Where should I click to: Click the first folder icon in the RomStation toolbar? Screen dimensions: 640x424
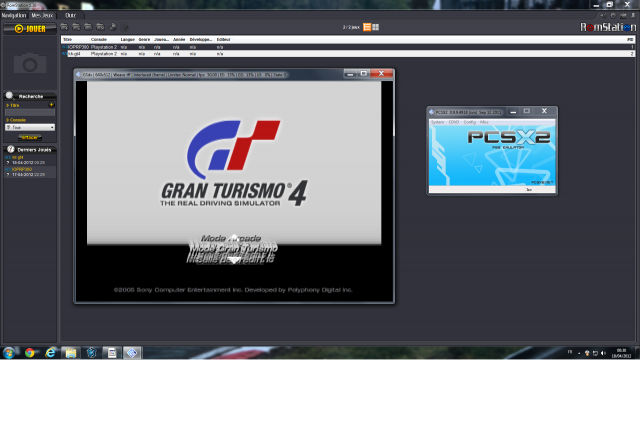pyautogui.click(x=64, y=27)
